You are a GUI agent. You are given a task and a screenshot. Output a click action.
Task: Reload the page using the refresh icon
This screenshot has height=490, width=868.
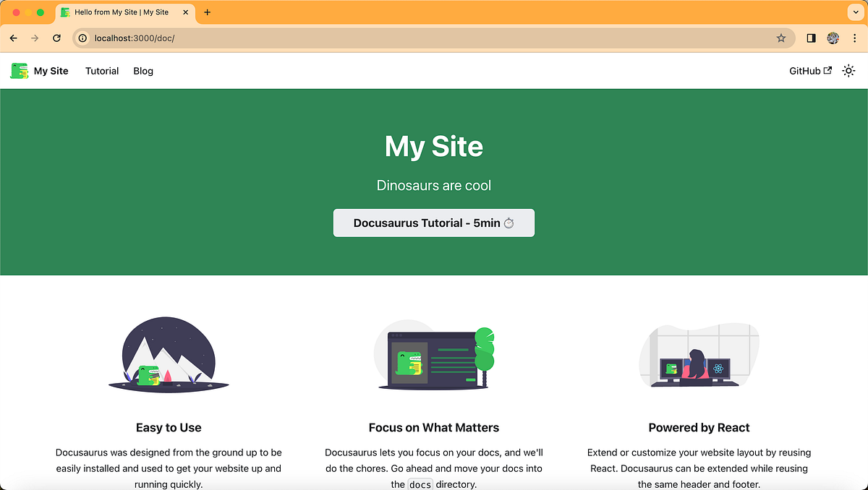(56, 38)
